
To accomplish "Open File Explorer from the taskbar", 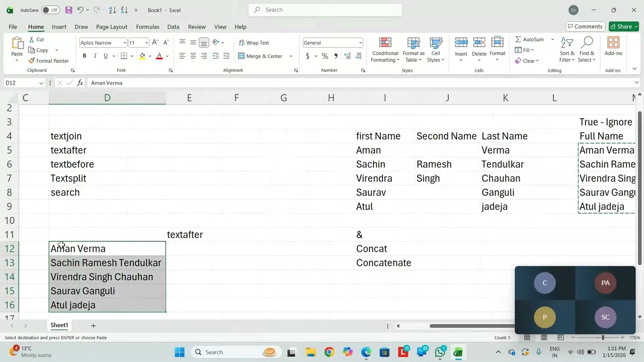I will tap(310, 352).
